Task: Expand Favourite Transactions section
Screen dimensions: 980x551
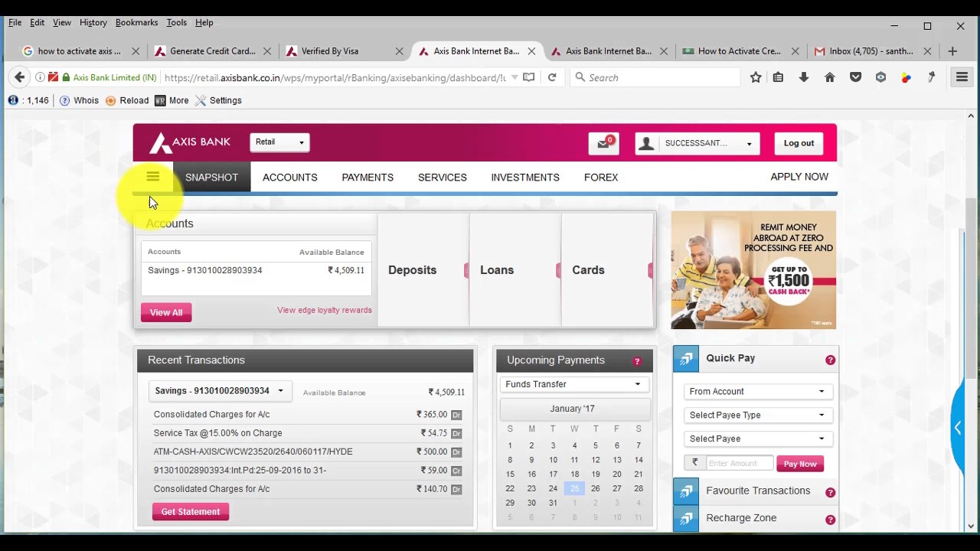Action: click(x=754, y=491)
